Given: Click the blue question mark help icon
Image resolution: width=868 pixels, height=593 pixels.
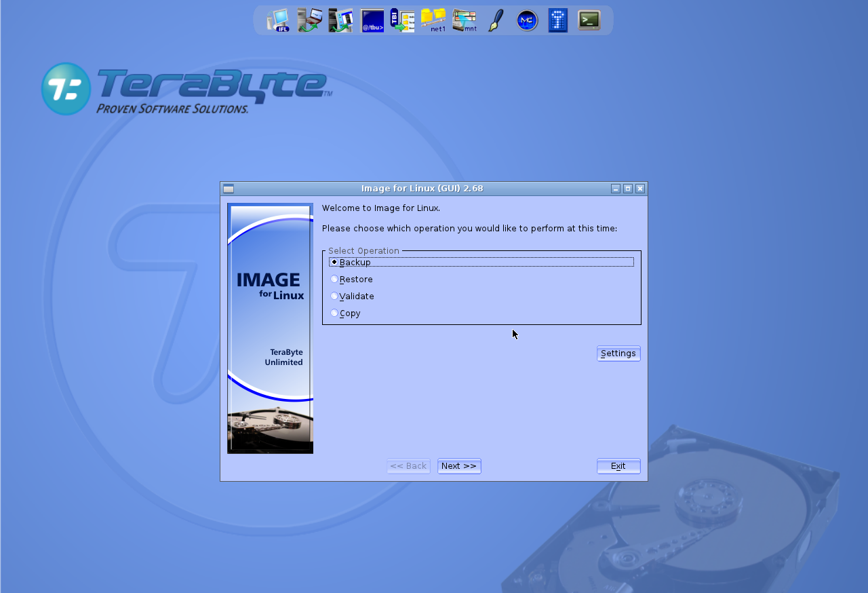Looking at the screenshot, I should (558, 20).
